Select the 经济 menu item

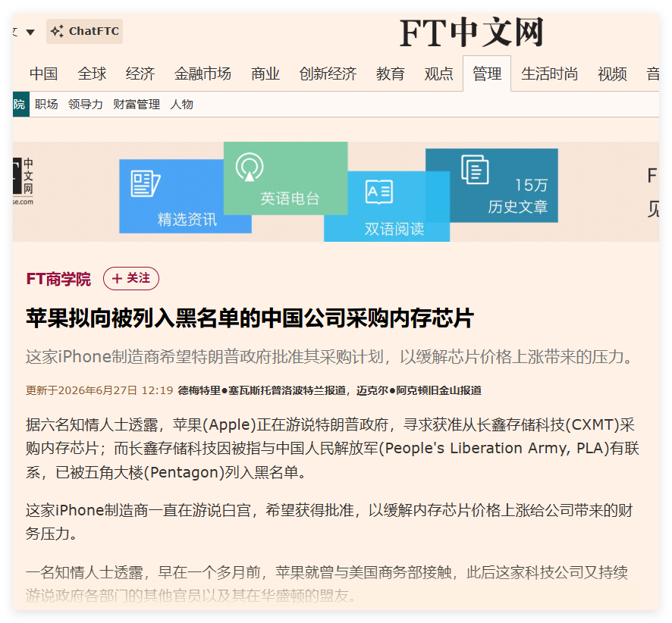click(140, 74)
